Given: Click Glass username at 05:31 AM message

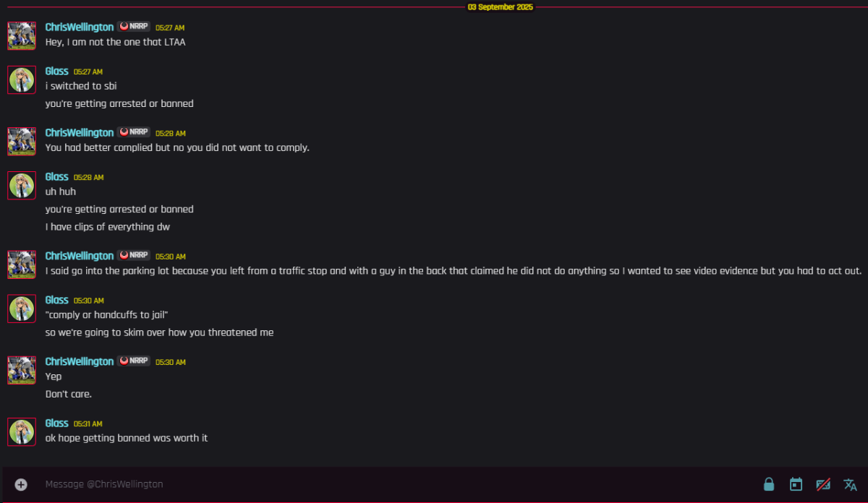Looking at the screenshot, I should coord(56,424).
